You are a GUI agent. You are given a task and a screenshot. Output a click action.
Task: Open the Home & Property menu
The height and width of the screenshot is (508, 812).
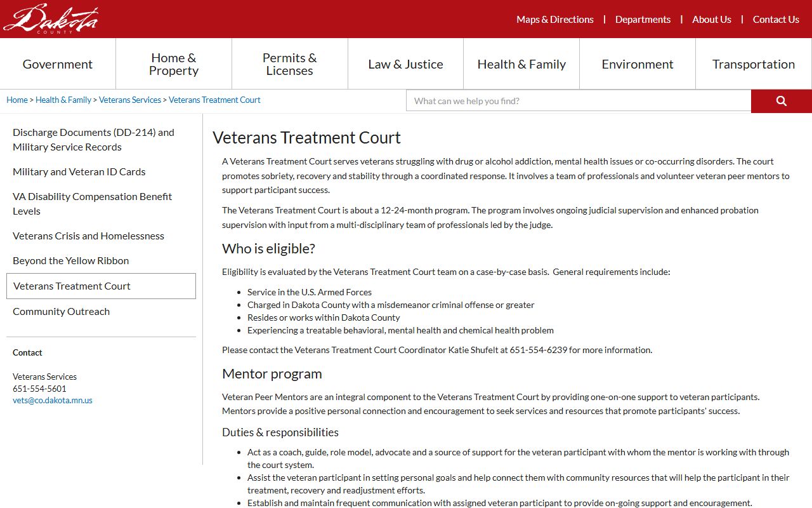point(174,63)
